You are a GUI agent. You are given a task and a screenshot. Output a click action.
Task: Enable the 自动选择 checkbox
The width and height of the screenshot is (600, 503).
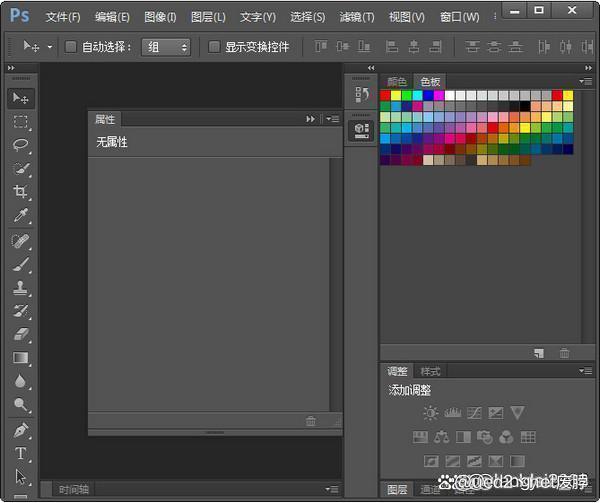pyautogui.click(x=71, y=47)
